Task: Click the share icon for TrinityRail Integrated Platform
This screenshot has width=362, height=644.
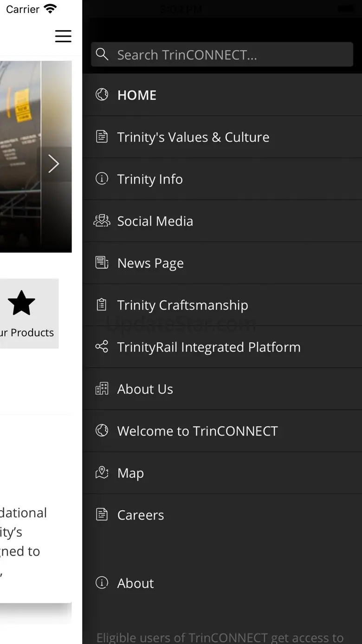Action: [x=102, y=347]
